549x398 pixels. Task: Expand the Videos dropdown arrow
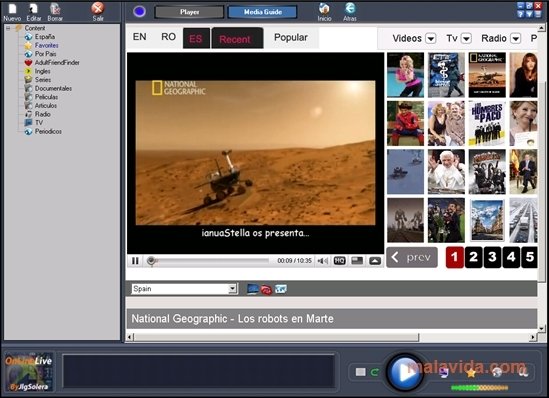pyautogui.click(x=431, y=38)
